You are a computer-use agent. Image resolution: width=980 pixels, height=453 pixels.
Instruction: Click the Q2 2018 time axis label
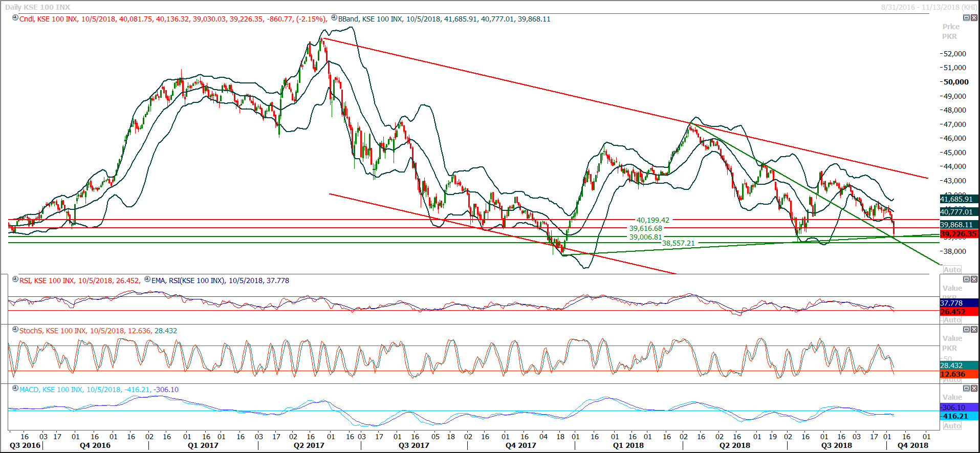coord(735,445)
